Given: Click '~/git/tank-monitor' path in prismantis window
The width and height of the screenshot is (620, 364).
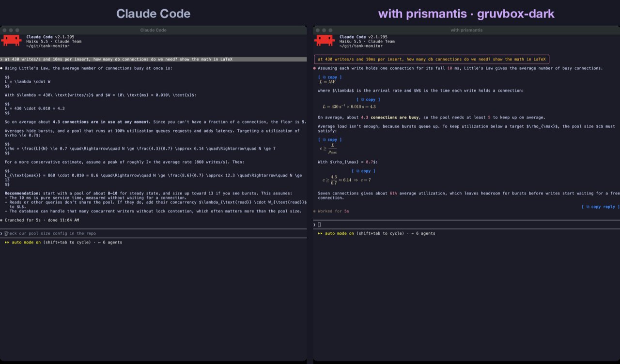Looking at the screenshot, I should tap(361, 46).
